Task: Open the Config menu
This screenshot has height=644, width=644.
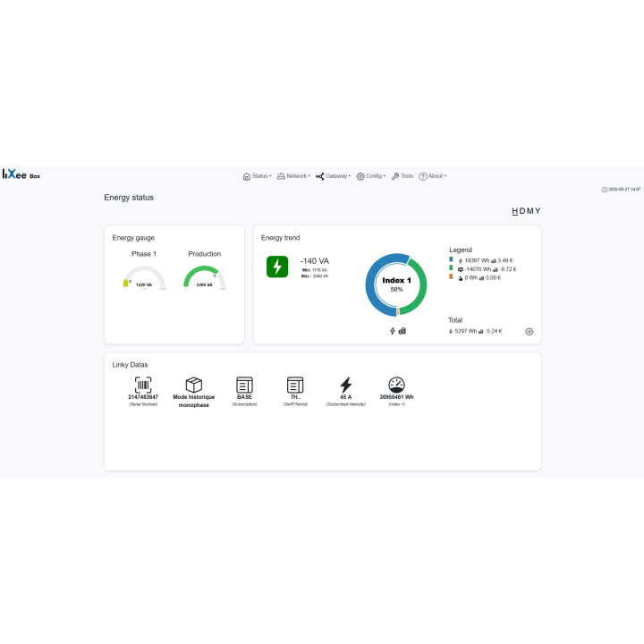Action: [x=371, y=176]
